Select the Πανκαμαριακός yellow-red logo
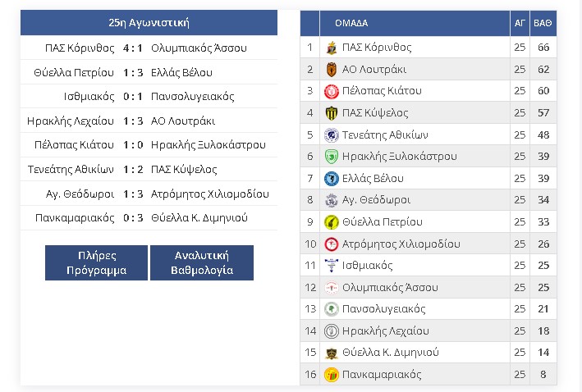 (x=331, y=375)
